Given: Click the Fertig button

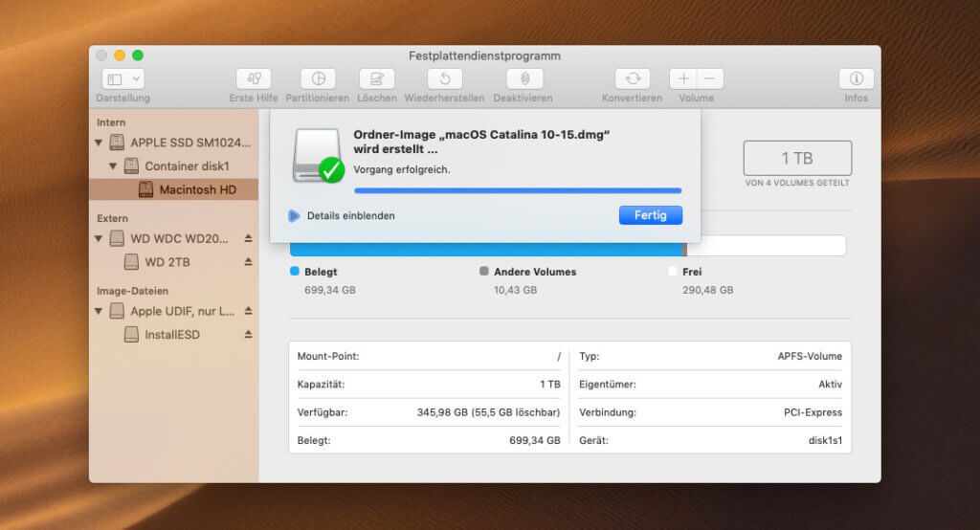Looking at the screenshot, I should tap(651, 215).
